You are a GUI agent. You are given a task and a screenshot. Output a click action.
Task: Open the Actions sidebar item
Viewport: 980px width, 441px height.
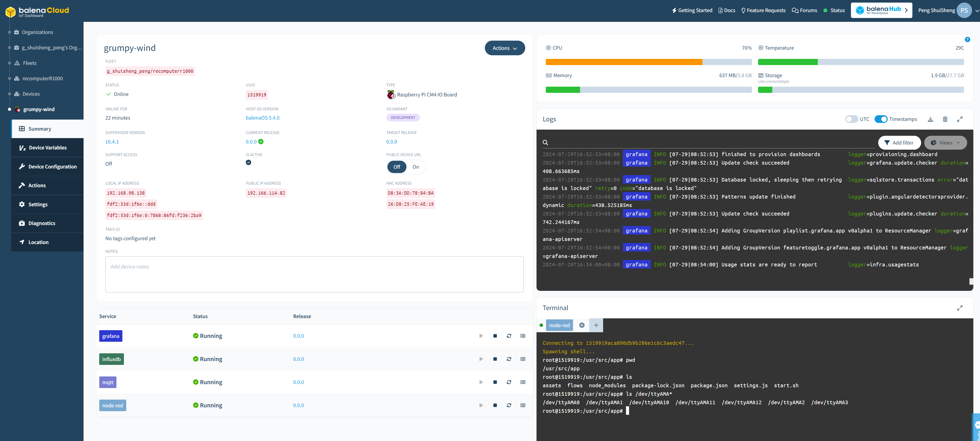click(47, 186)
